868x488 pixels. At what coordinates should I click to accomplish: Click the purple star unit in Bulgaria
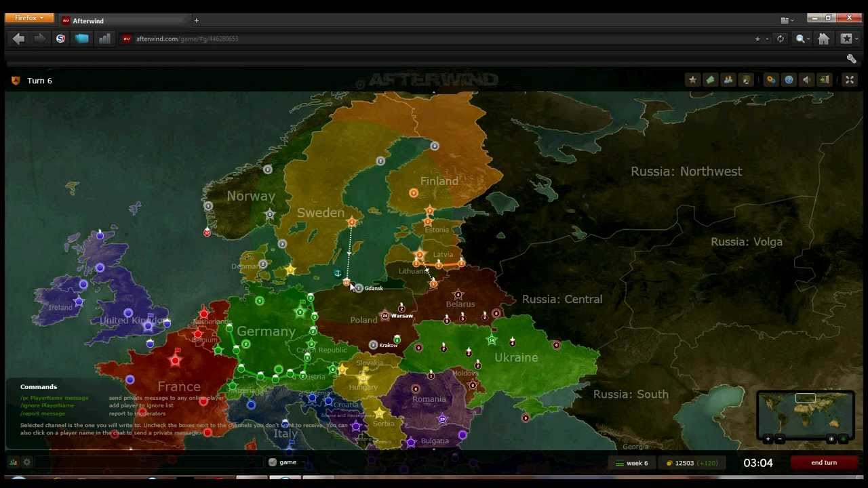411,442
